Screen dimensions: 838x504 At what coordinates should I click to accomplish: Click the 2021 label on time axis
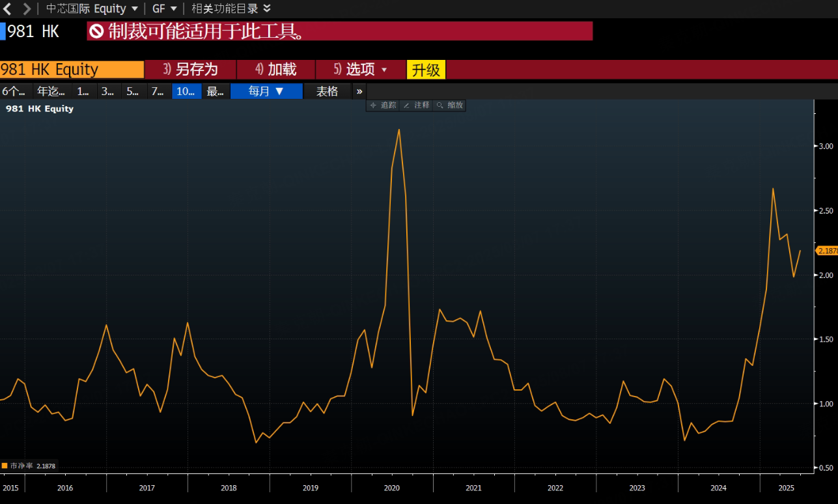[473, 488]
